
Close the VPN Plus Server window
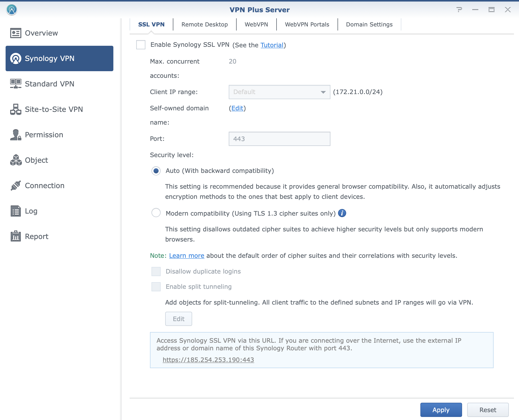pos(508,10)
